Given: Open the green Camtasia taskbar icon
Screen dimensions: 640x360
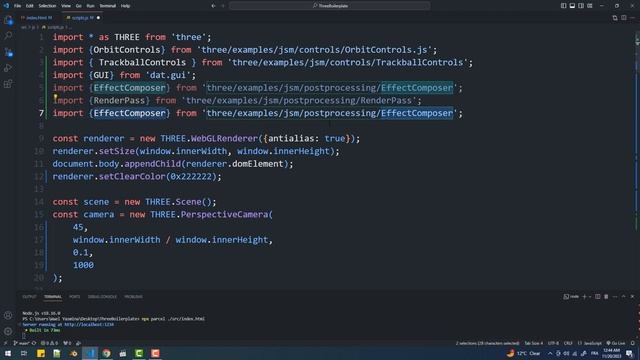Looking at the screenshot, I should coord(139,353).
